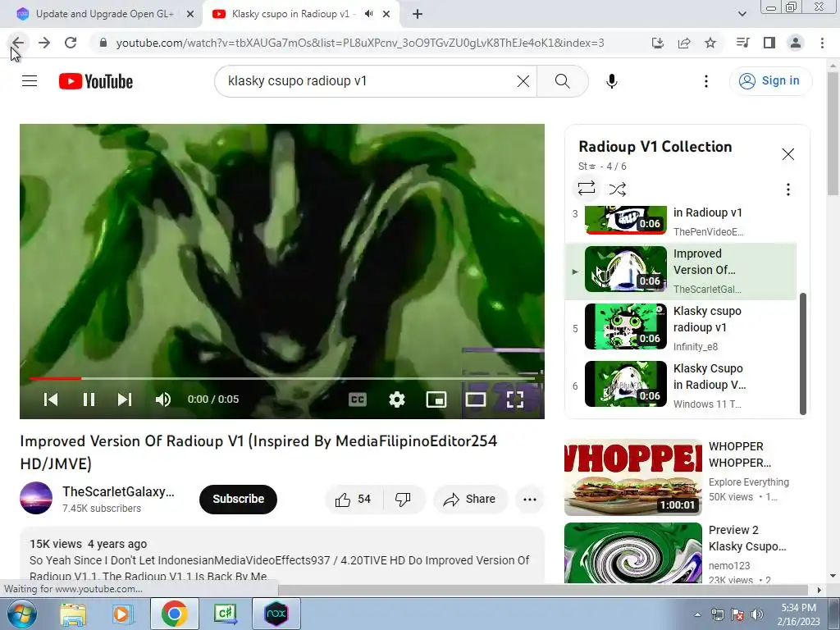Open Windows Start menu
This screenshot has height=630, width=840.
pyautogui.click(x=22, y=614)
